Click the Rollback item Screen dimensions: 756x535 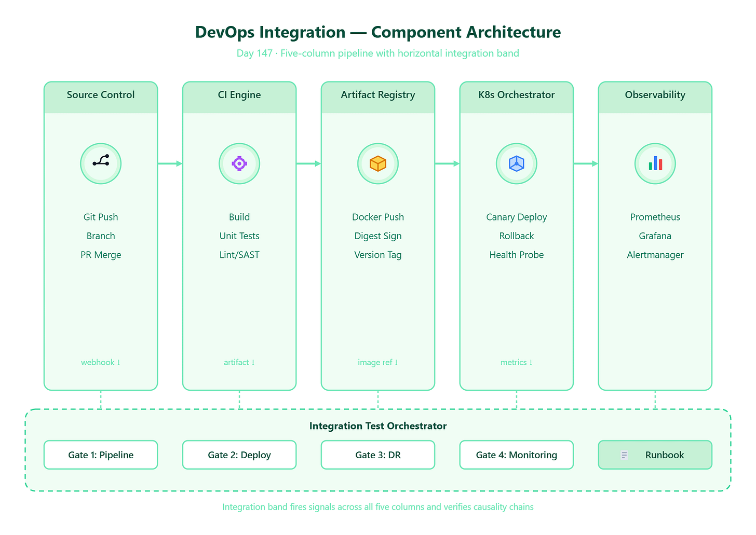click(517, 236)
